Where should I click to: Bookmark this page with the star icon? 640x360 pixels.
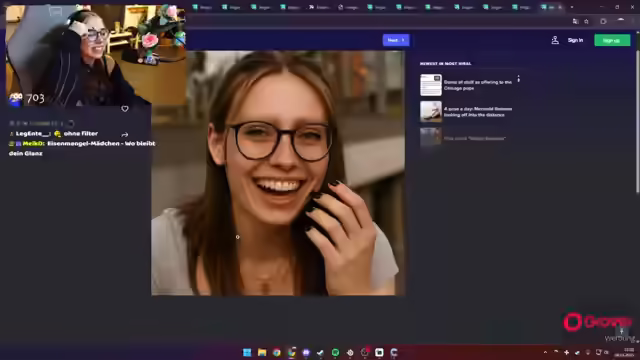pyautogui.click(x=586, y=21)
